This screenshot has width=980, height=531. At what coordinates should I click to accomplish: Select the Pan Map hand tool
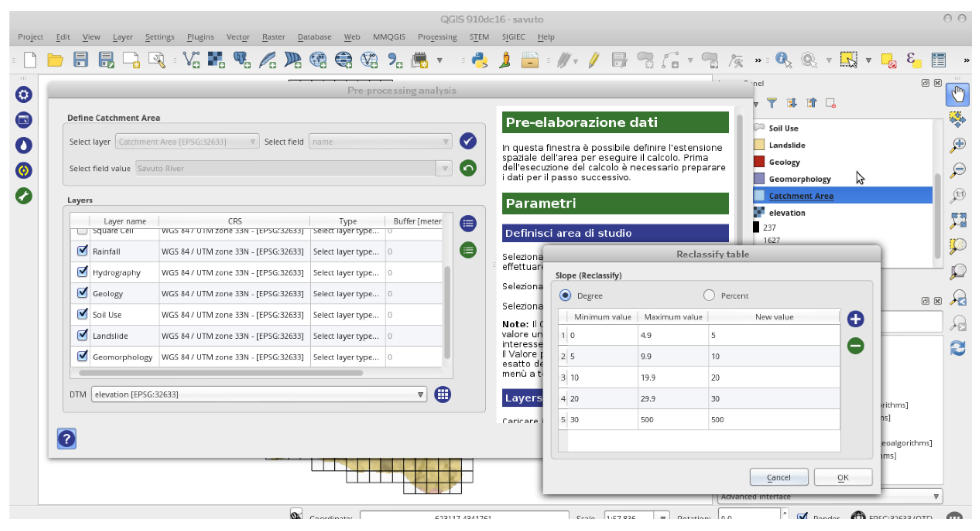(x=958, y=94)
